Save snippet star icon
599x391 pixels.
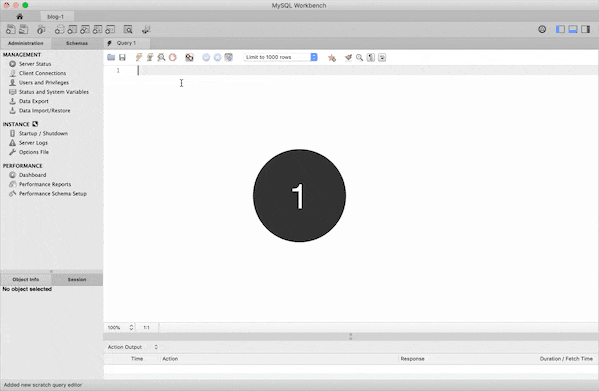coord(332,58)
